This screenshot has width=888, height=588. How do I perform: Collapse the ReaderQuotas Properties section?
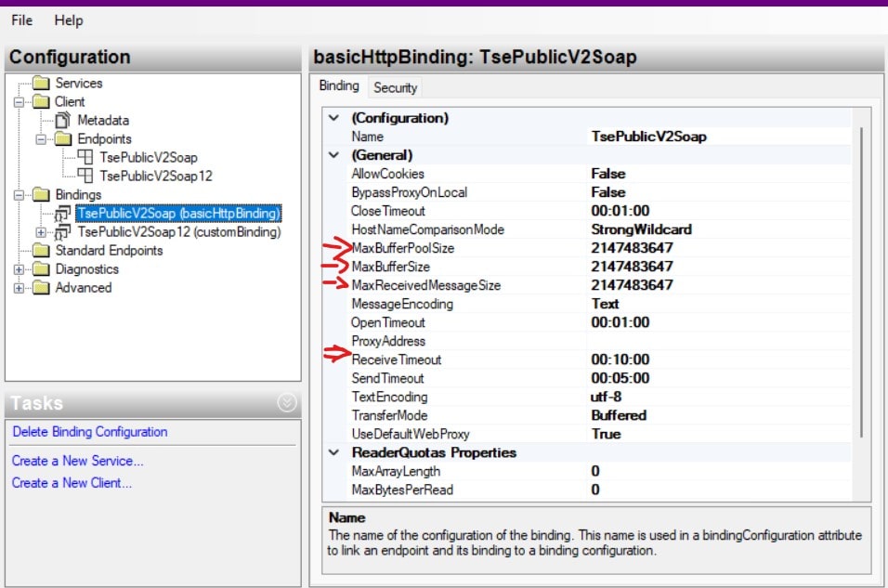[334, 452]
